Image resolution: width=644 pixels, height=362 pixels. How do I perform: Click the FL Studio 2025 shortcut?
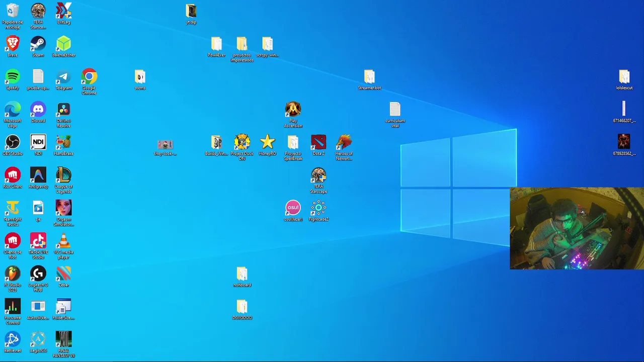tap(13, 274)
